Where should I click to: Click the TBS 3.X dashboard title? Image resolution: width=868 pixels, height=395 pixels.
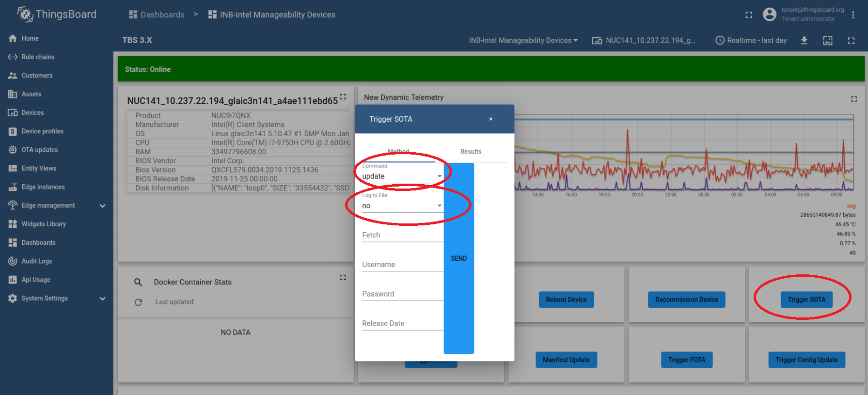[x=137, y=40]
